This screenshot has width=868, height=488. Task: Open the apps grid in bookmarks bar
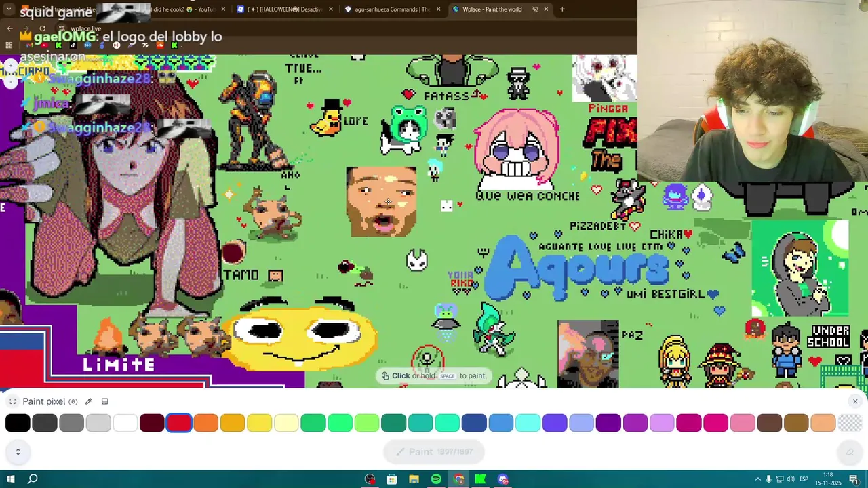point(9,45)
